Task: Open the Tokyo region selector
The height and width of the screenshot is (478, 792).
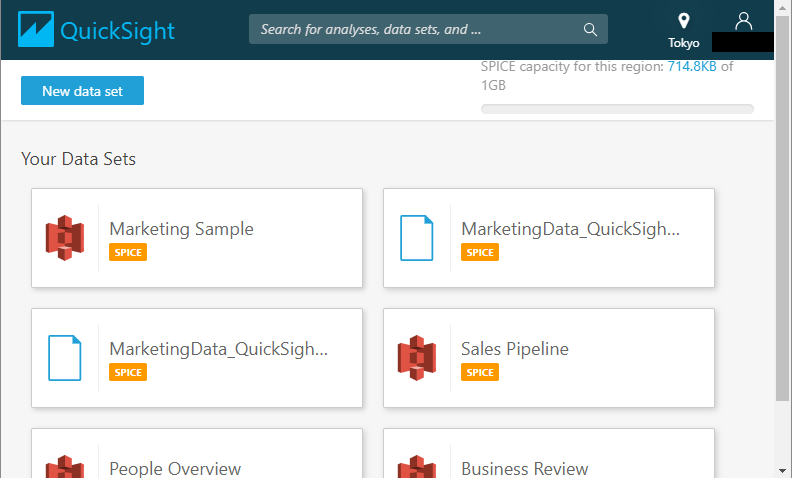Action: (x=684, y=30)
